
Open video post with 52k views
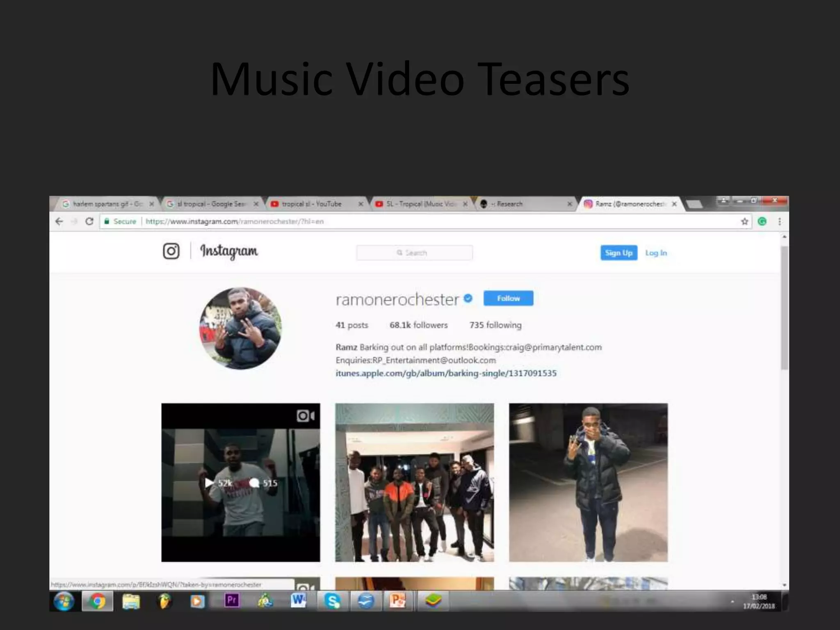tap(241, 482)
